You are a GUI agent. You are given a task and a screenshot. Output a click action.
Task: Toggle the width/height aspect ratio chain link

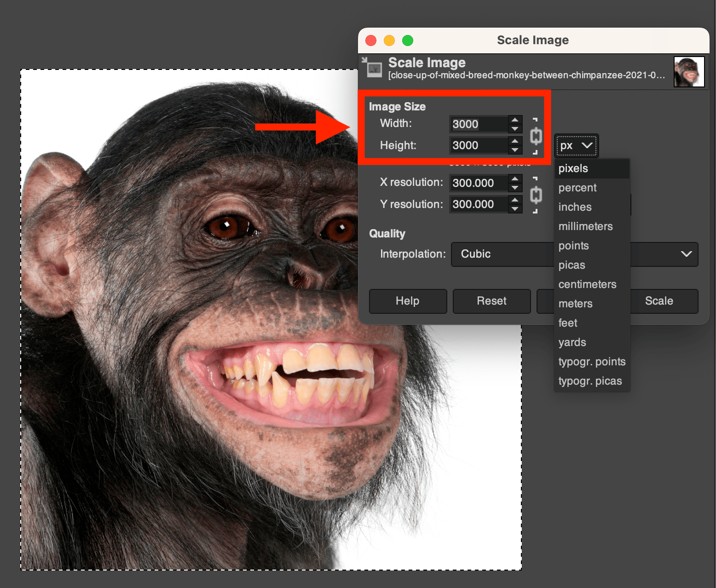[536, 136]
